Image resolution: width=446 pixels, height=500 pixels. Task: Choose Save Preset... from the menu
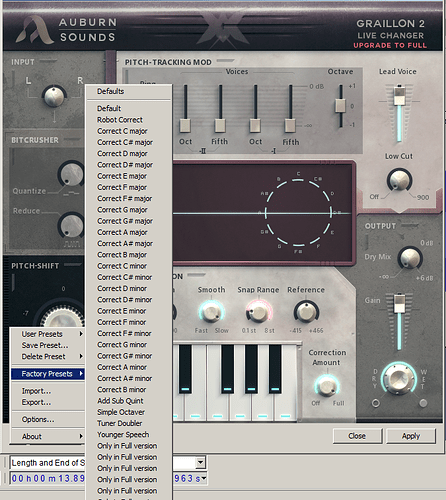[x=48, y=345]
